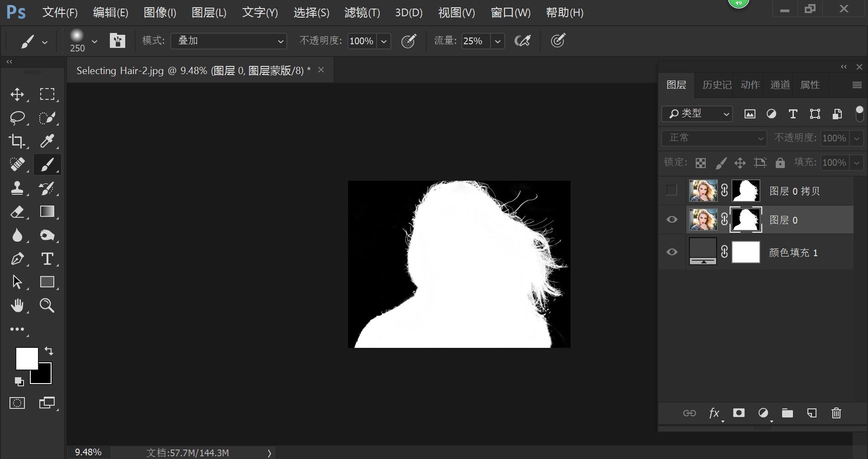
Task: Select the Eraser tool
Action: [x=18, y=212]
